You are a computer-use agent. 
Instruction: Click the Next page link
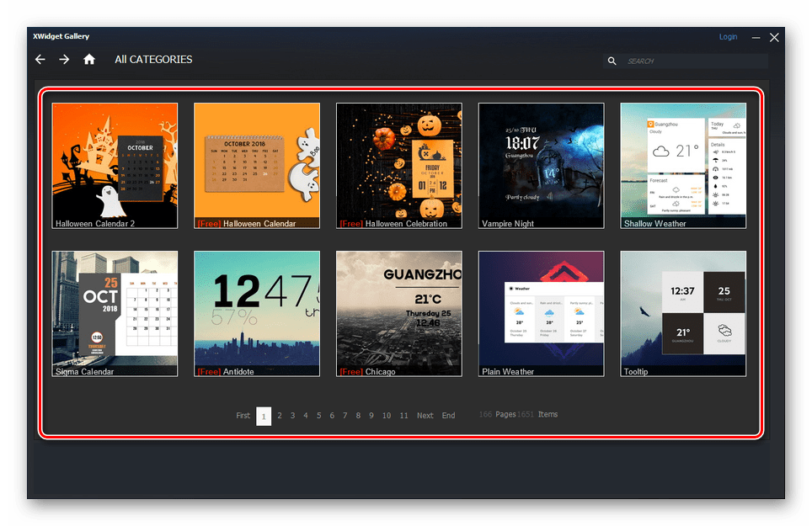(x=425, y=416)
